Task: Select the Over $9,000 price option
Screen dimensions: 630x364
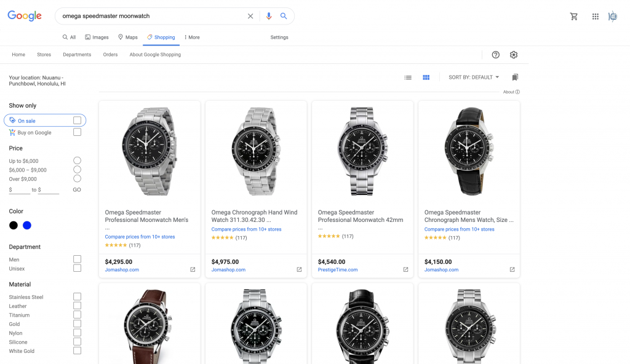Action: (77, 179)
